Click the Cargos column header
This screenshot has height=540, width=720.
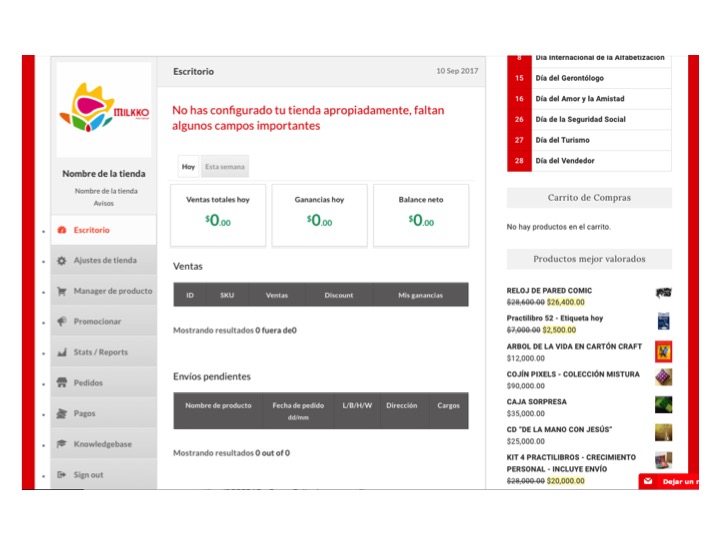tap(449, 411)
